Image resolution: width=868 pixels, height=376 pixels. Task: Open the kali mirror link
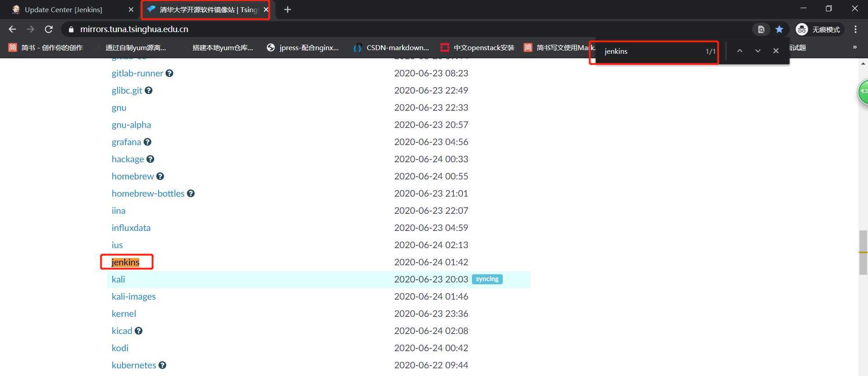click(118, 279)
